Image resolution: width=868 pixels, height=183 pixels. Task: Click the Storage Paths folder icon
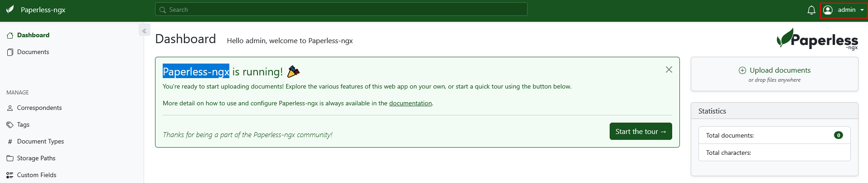[10, 158]
